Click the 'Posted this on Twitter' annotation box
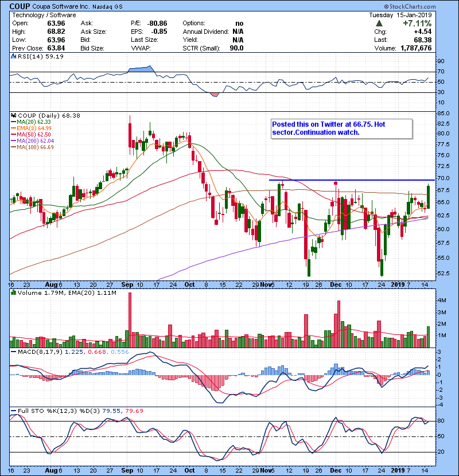 [x=342, y=128]
